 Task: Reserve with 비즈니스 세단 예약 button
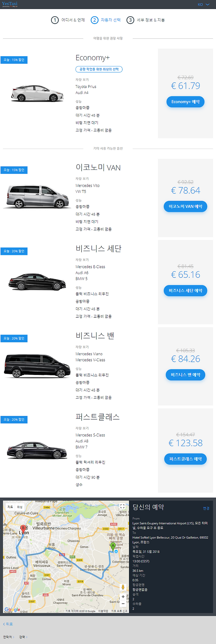click(185, 290)
